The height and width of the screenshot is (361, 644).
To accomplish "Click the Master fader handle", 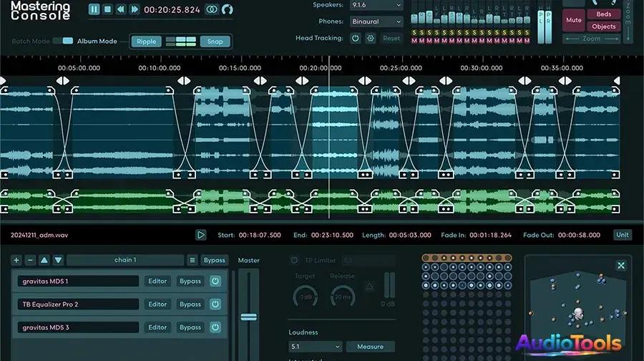I will pyautogui.click(x=248, y=317).
